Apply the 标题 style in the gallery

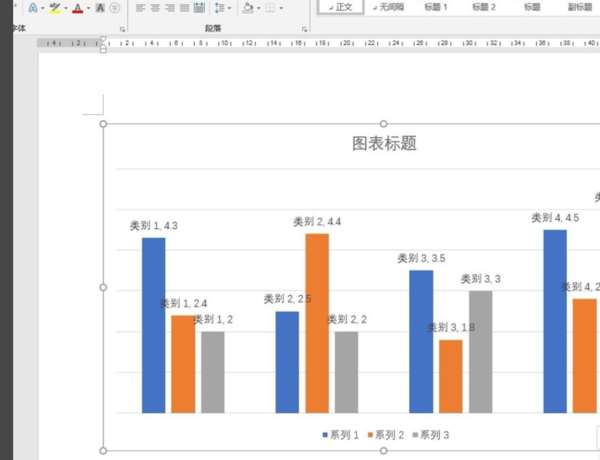point(532,7)
